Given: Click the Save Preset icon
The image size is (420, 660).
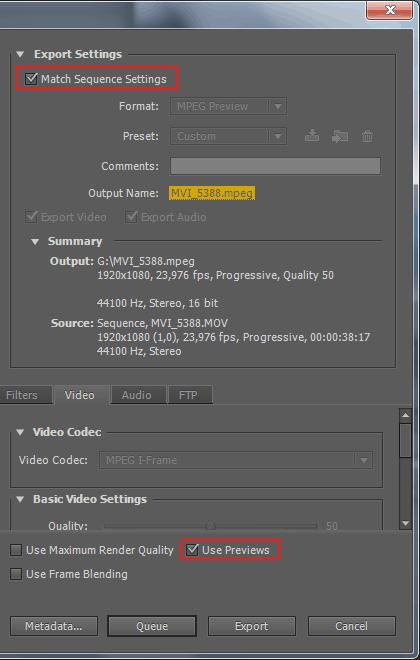Looking at the screenshot, I should (312, 136).
